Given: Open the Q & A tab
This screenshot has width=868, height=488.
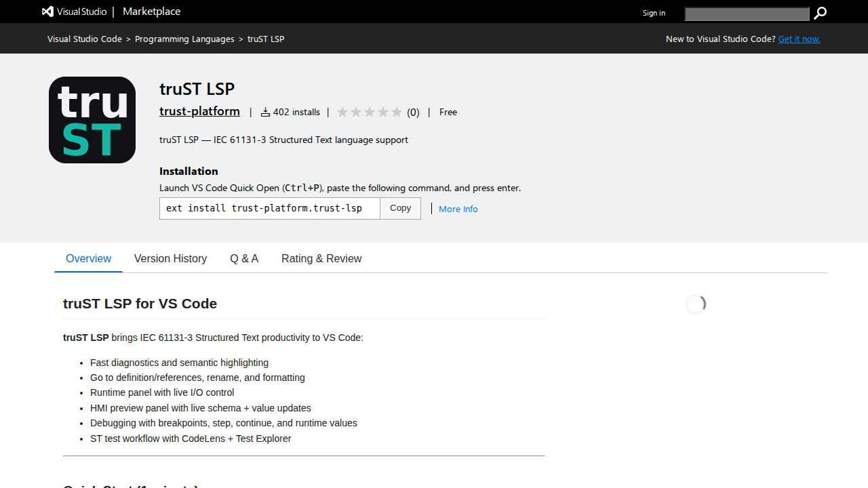Looking at the screenshot, I should coord(244,258).
